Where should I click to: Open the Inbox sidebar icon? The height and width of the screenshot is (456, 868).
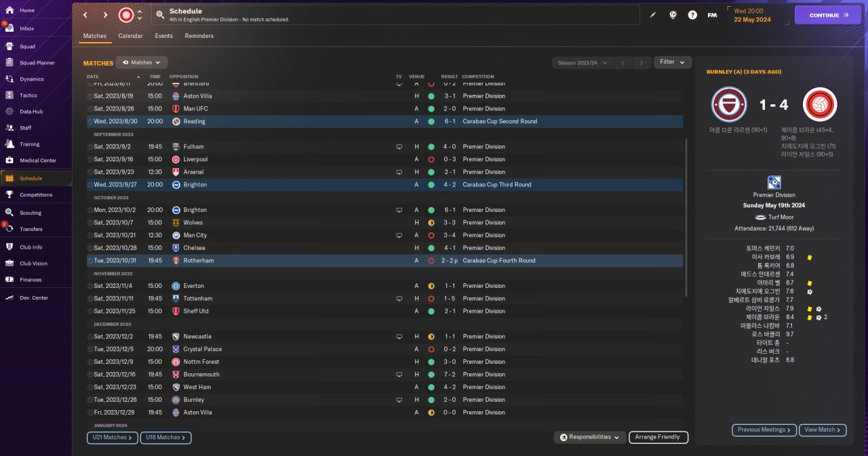[x=9, y=28]
